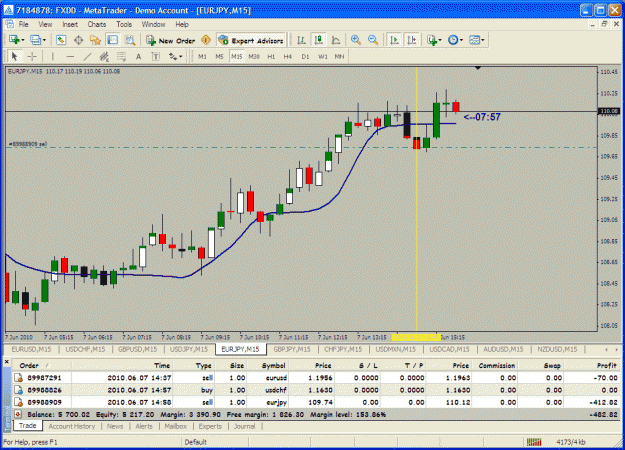
Task: Open the Periods clock dropdown
Action: tap(455, 40)
